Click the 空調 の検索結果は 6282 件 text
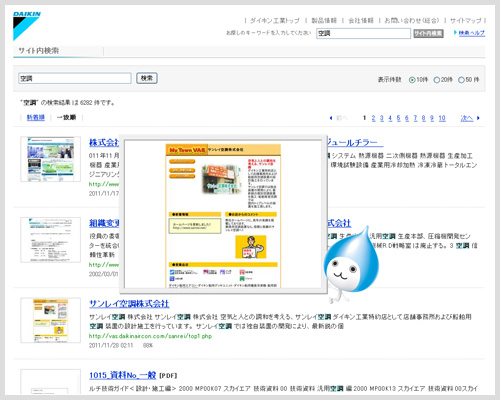The height and width of the screenshot is (400, 500). click(68, 103)
